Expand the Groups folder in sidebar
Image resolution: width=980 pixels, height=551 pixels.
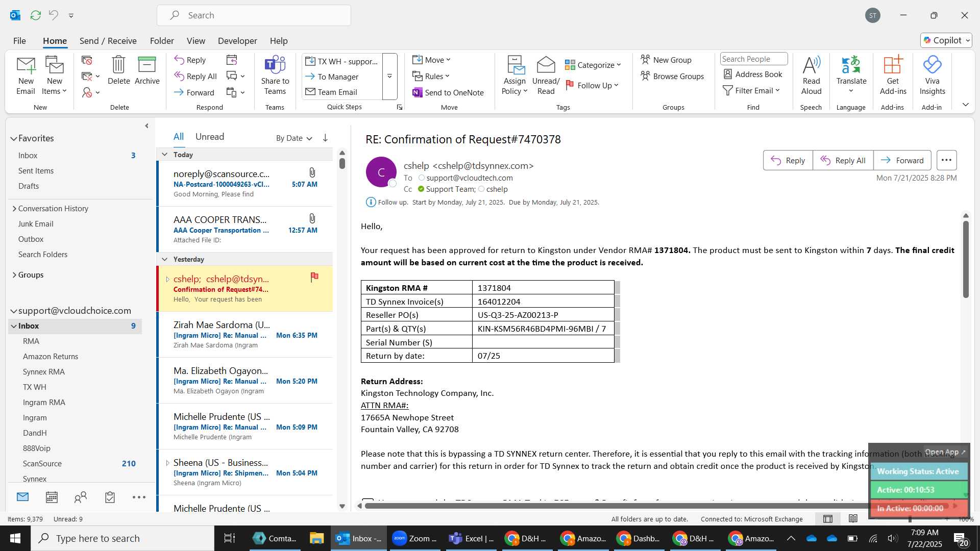coord(14,274)
